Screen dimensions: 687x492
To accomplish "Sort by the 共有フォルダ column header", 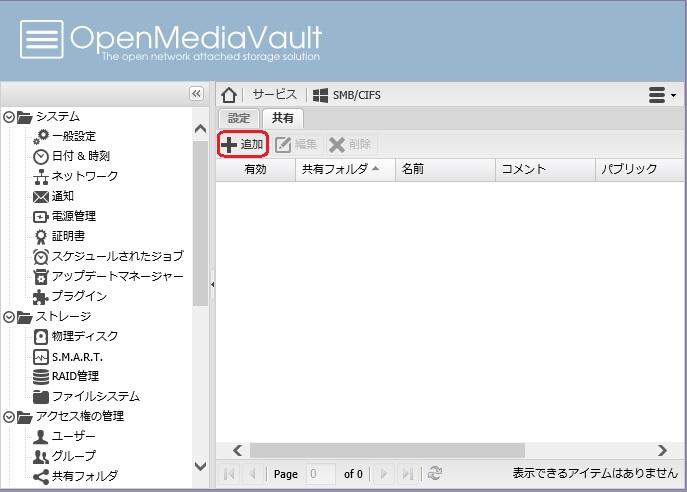I will point(346,169).
